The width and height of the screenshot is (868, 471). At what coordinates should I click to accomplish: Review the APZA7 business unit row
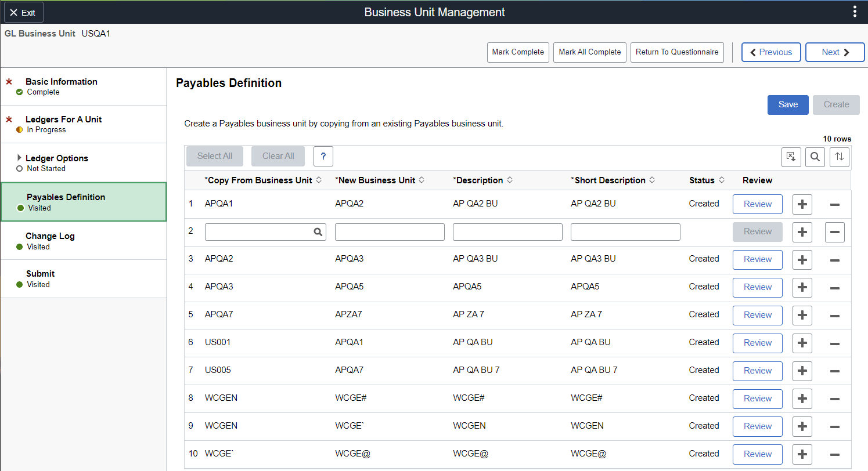pos(757,315)
